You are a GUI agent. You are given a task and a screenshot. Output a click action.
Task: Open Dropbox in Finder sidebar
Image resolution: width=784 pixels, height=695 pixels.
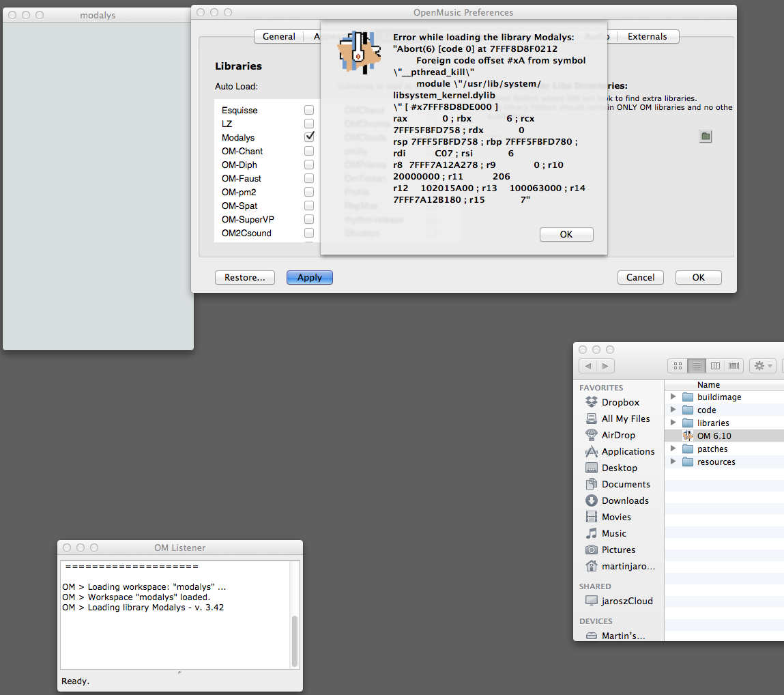pyautogui.click(x=620, y=402)
